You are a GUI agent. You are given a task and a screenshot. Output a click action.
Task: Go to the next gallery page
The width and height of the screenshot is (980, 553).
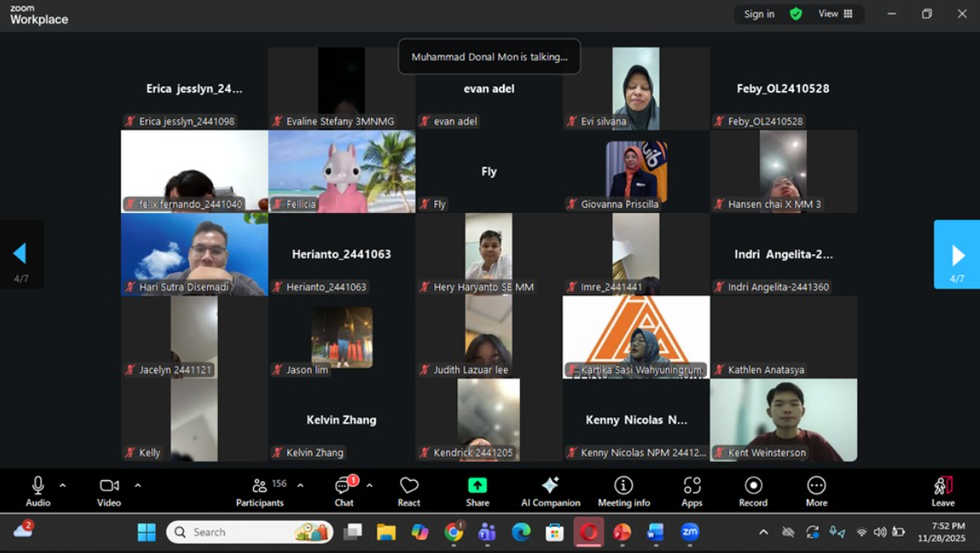(957, 254)
